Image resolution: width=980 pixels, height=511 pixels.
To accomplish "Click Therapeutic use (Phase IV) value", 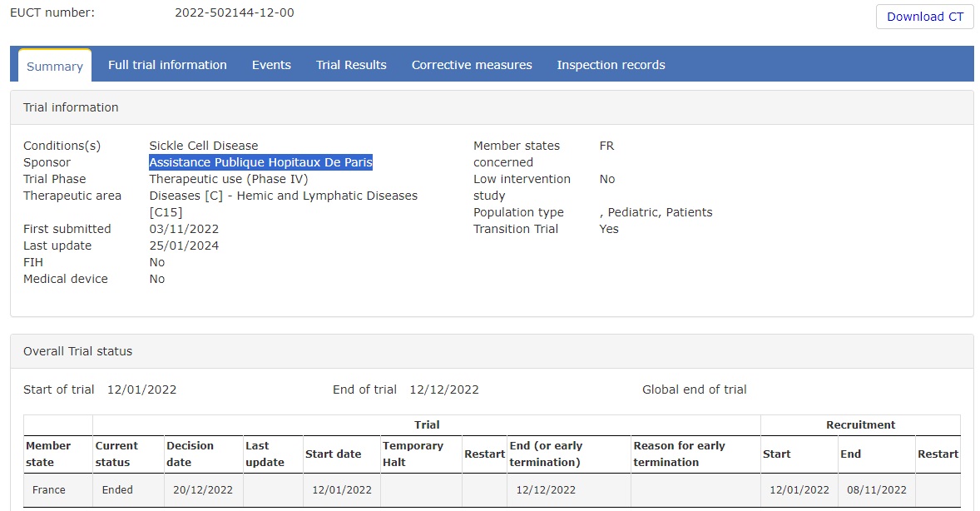I will click(x=229, y=179).
